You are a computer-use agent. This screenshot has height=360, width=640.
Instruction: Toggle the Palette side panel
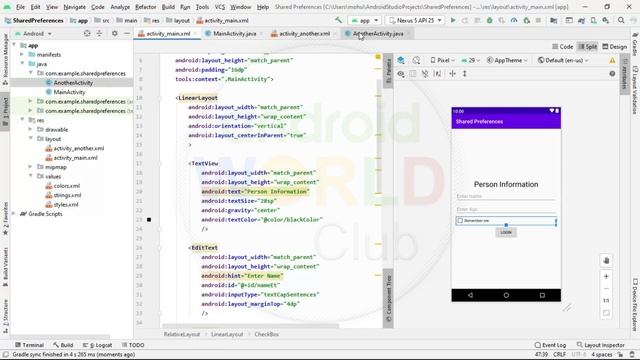(x=388, y=70)
